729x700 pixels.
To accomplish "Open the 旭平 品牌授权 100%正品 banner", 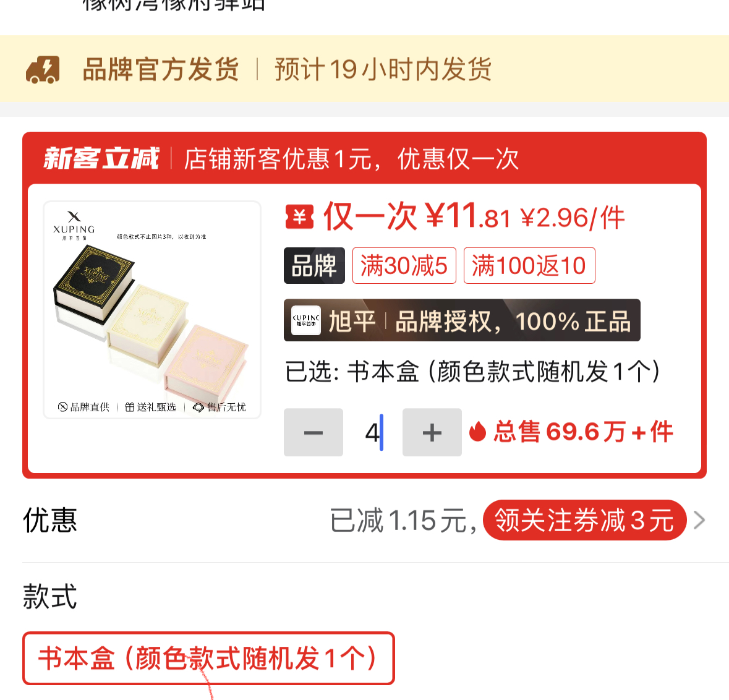I will (462, 320).
